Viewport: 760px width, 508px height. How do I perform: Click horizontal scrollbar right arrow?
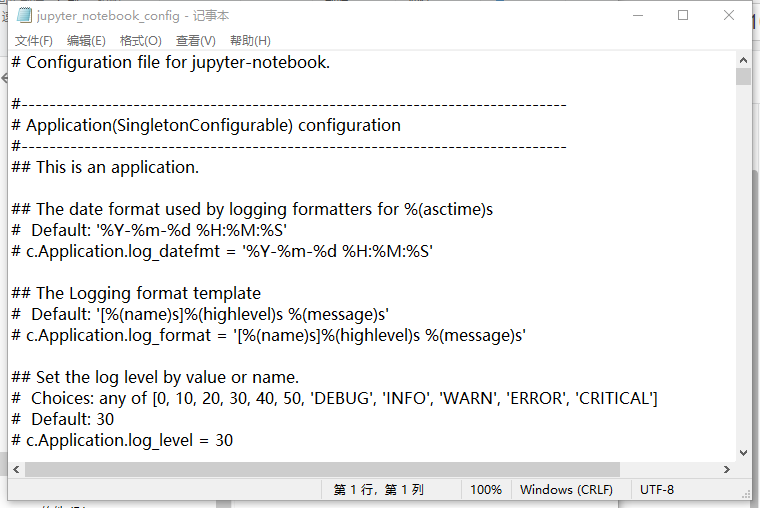[x=727, y=469]
